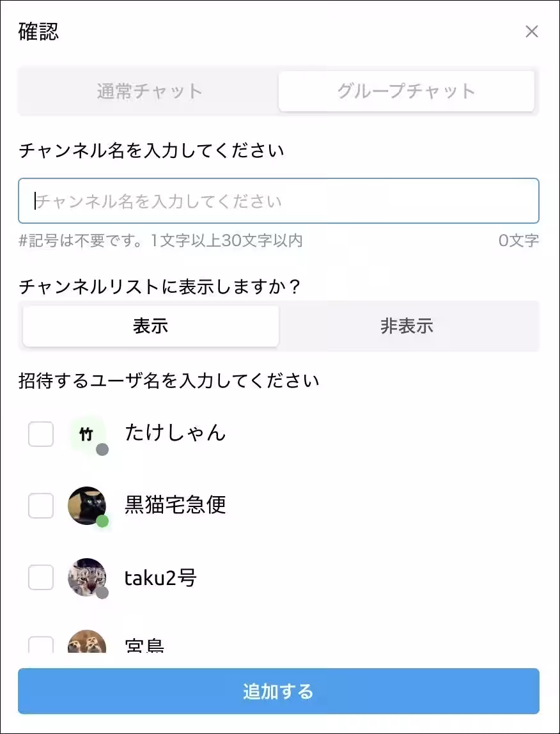Image resolution: width=560 pixels, height=734 pixels.
Task: Check the box next to たけしゃん
Action: (x=40, y=435)
